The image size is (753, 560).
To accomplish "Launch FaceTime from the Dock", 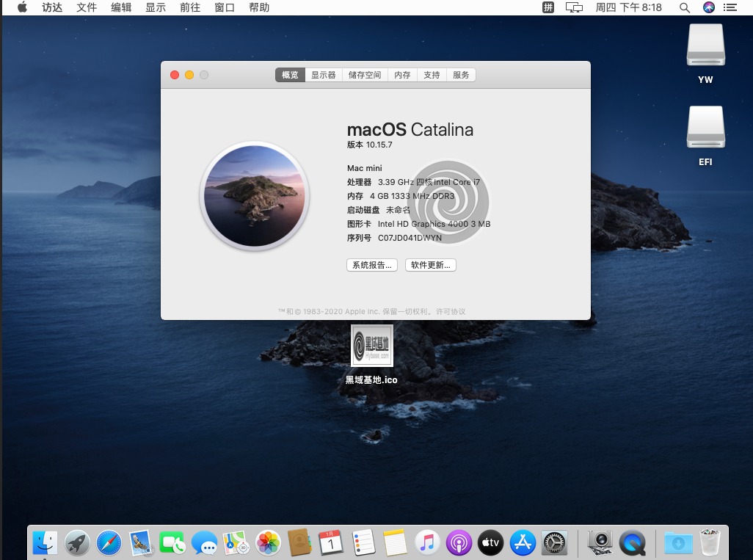I will tap(172, 543).
